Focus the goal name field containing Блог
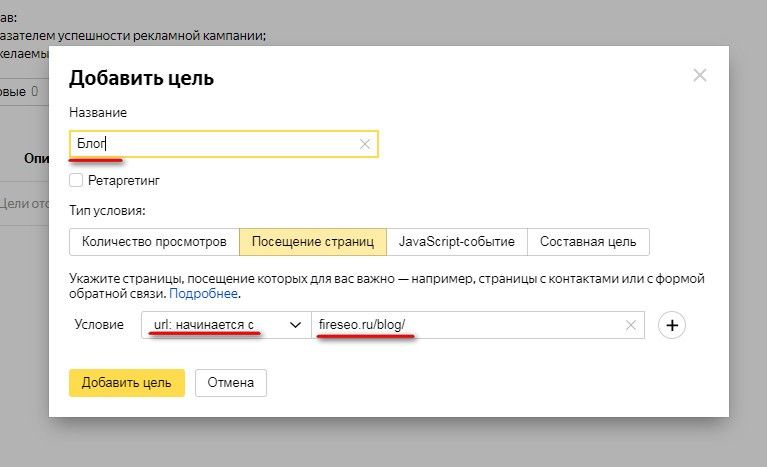Screen dimensions: 767x467 click(220, 144)
